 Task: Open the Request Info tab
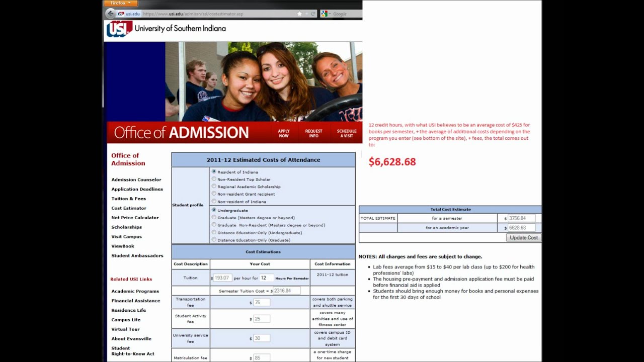313,133
